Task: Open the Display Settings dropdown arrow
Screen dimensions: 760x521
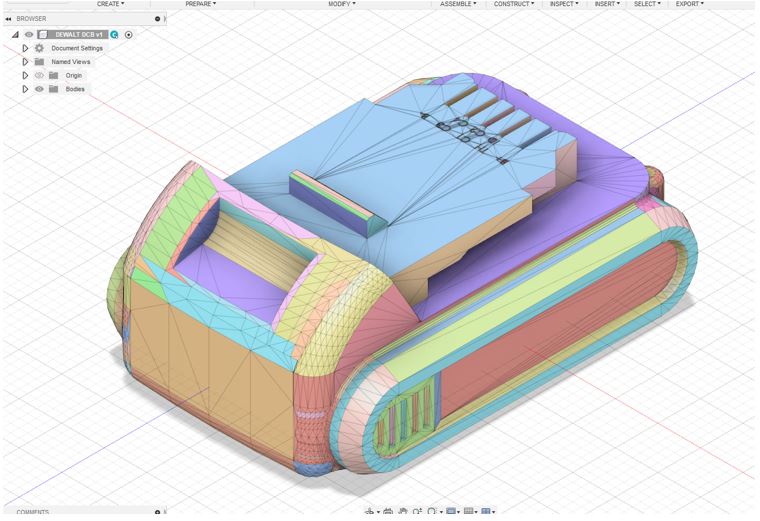Action: point(459,512)
